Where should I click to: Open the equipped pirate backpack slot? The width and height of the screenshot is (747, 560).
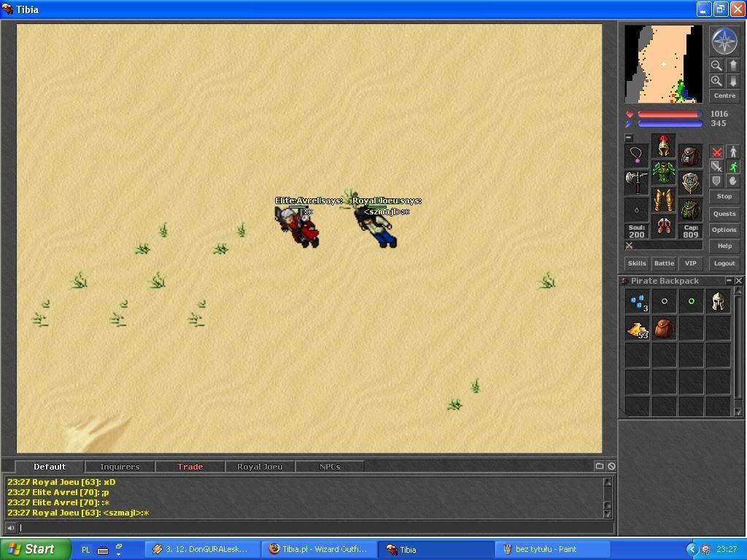pyautogui.click(x=690, y=155)
